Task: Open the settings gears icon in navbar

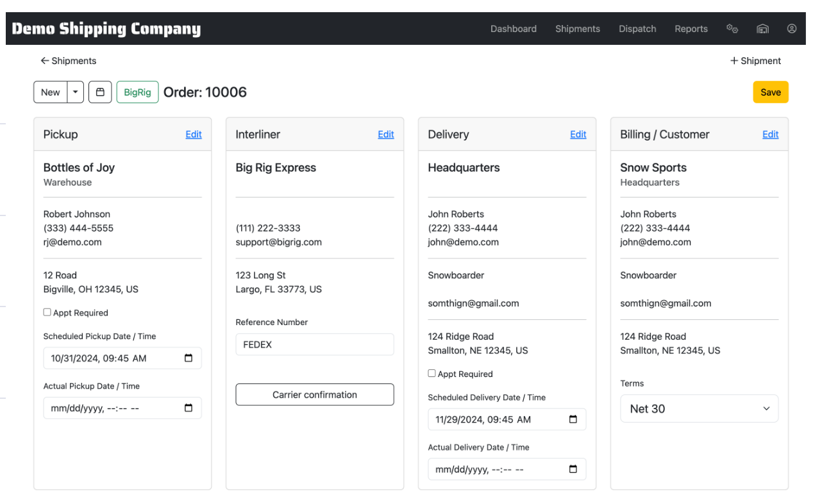Action: (x=732, y=29)
